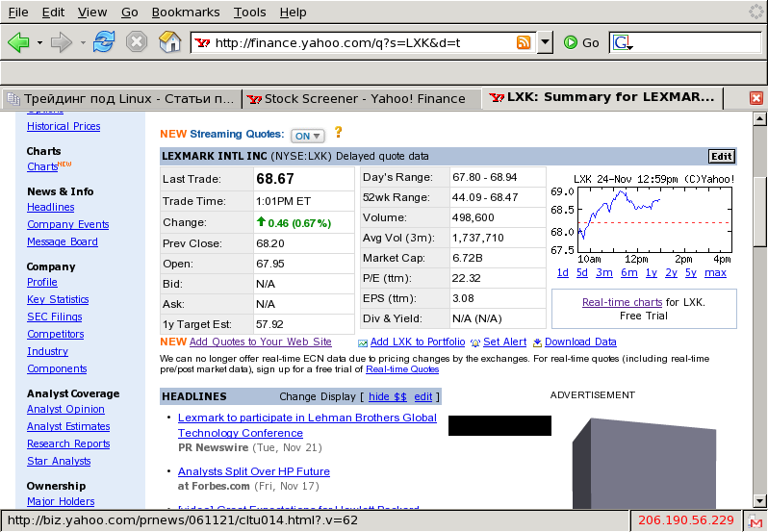768x532 pixels.
Task: Open the Help menu
Action: pos(293,13)
